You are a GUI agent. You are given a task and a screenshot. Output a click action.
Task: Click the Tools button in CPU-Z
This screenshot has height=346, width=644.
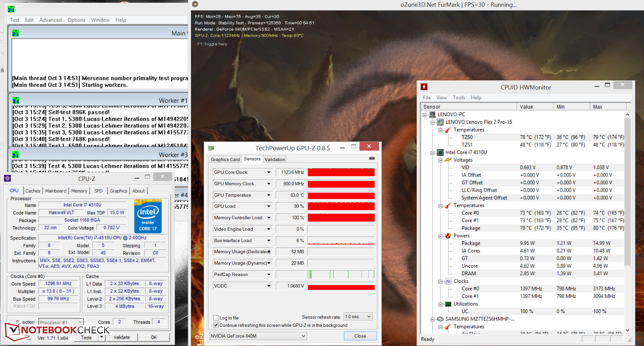(86, 337)
